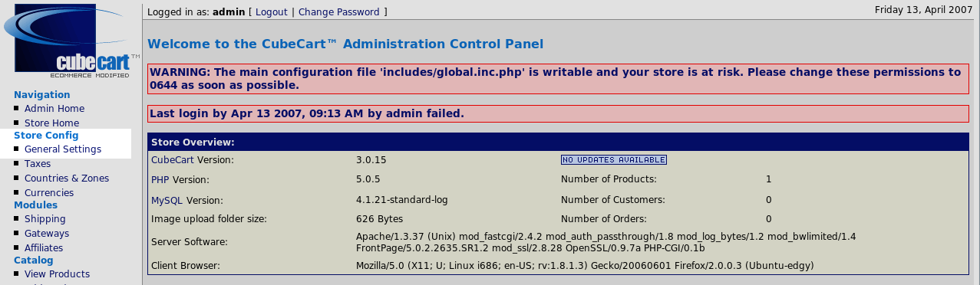Select the Taxes menu item

click(38, 164)
